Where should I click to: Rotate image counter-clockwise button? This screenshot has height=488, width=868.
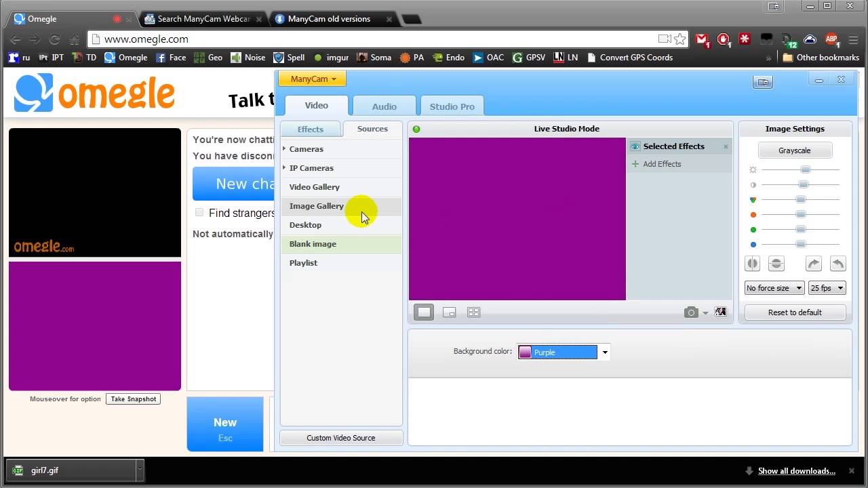click(838, 264)
